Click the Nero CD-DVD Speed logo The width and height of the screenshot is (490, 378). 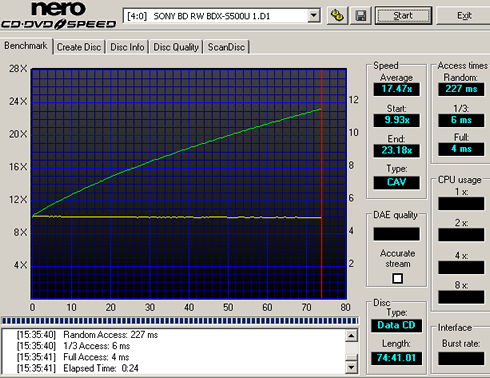point(59,15)
